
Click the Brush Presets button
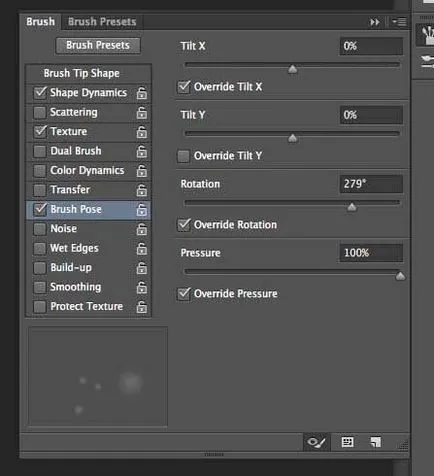coord(98,45)
